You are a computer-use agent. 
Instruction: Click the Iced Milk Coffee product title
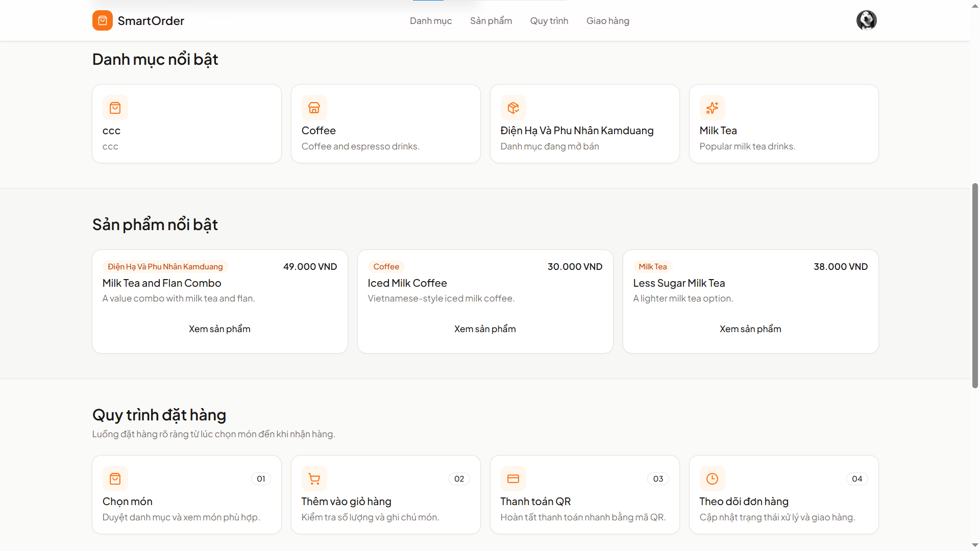[407, 283]
